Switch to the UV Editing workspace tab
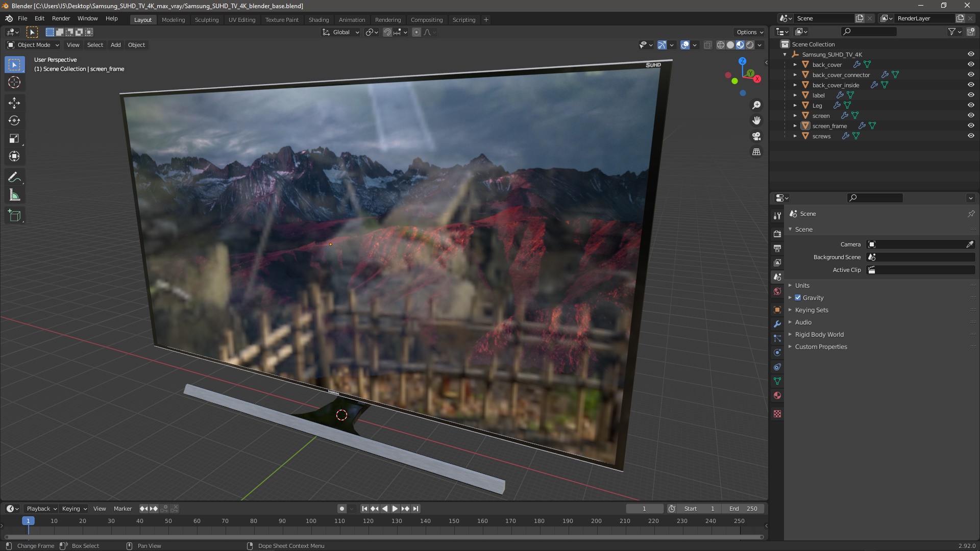This screenshot has width=980, height=551. click(242, 20)
